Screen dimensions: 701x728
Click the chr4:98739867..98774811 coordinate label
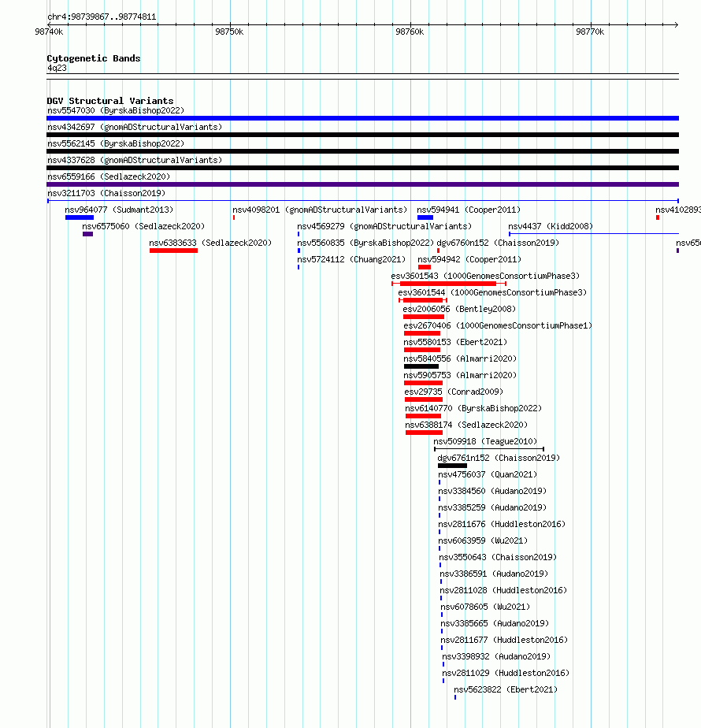pyautogui.click(x=102, y=17)
